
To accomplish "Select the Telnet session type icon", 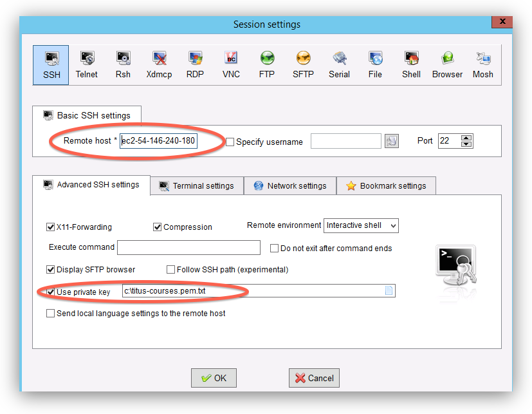I will click(87, 65).
